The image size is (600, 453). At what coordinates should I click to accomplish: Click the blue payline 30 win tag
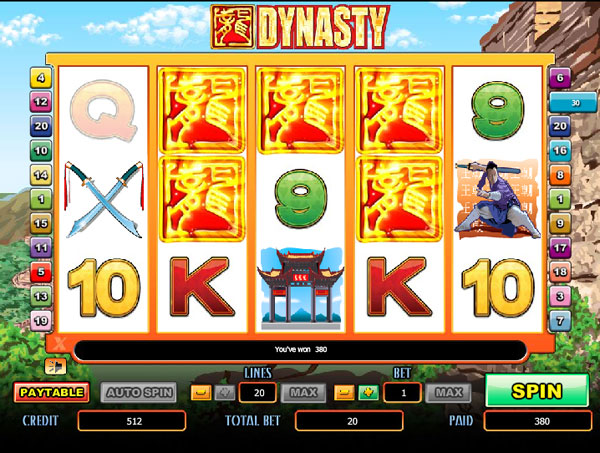(x=573, y=103)
